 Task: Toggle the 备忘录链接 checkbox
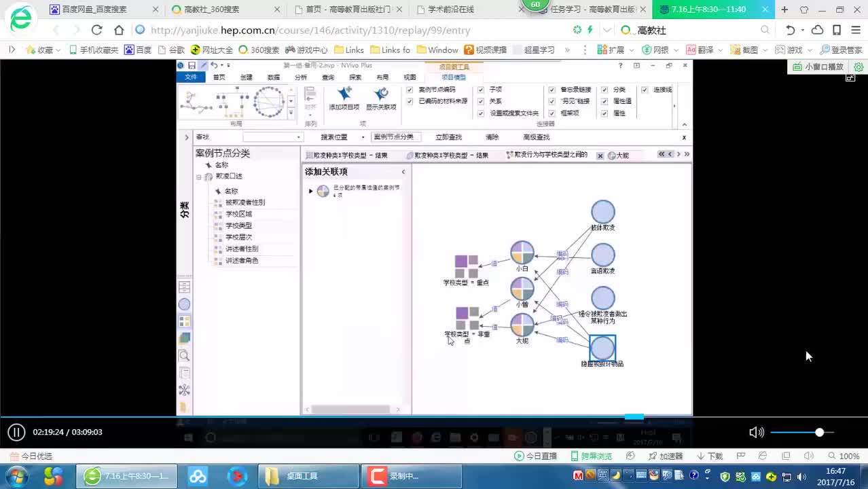[551, 90]
